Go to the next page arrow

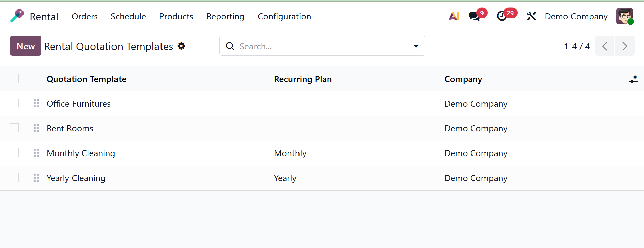pyautogui.click(x=624, y=46)
